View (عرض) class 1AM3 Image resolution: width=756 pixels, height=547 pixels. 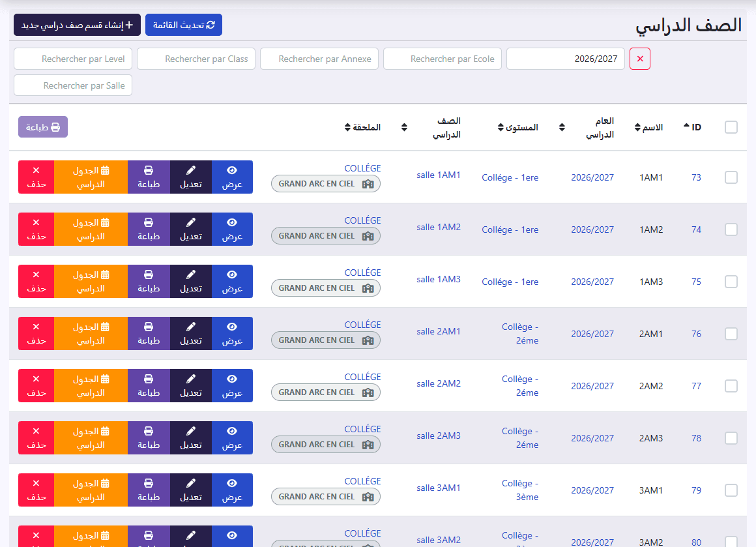pyautogui.click(x=232, y=281)
